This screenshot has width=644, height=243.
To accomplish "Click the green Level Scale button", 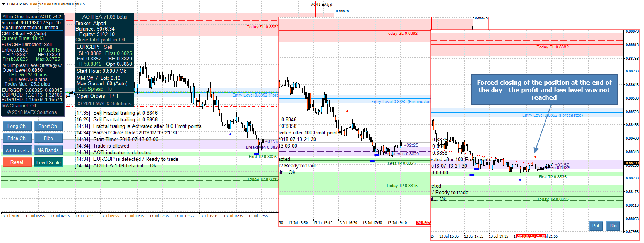I will click(x=48, y=162).
